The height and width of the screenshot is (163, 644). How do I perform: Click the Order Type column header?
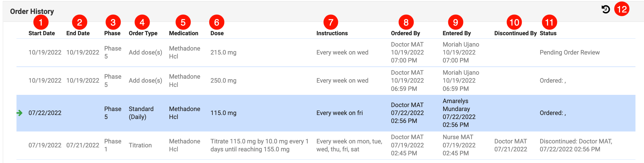pyautogui.click(x=143, y=33)
